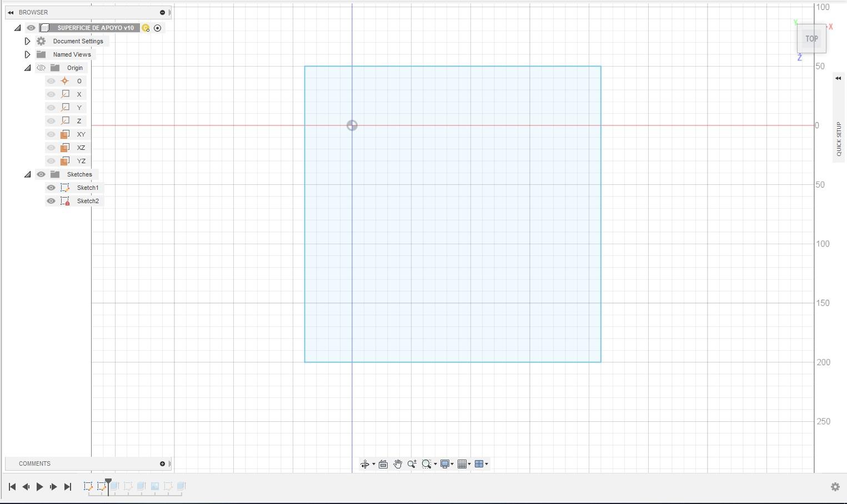
Task: Show the Origin folder contents
Action: (28, 68)
